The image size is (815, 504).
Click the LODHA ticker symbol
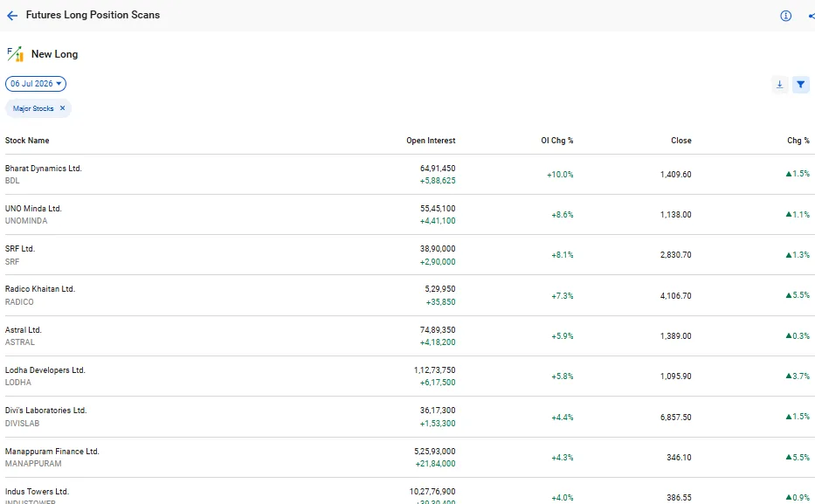pos(18,383)
